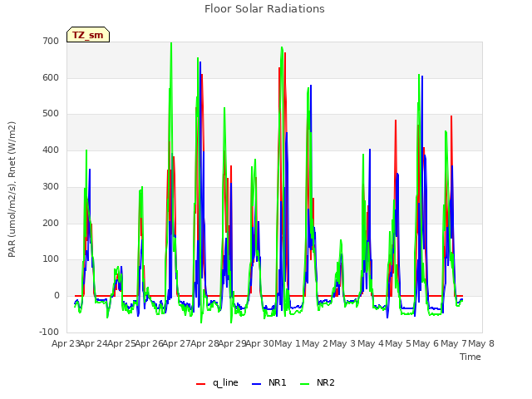Click the blue NR1 legend swatch
Viewport: 532px width, 399px height.
(x=257, y=384)
